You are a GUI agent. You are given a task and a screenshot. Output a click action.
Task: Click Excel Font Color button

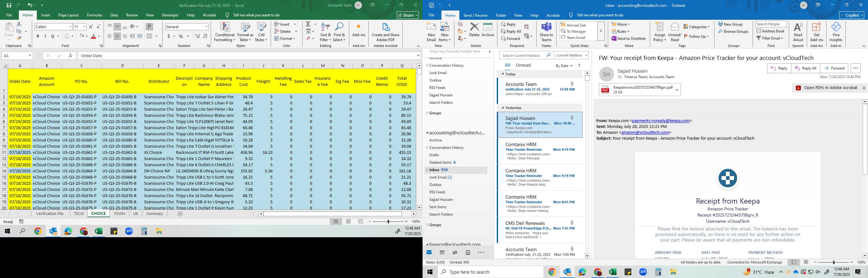click(x=93, y=36)
